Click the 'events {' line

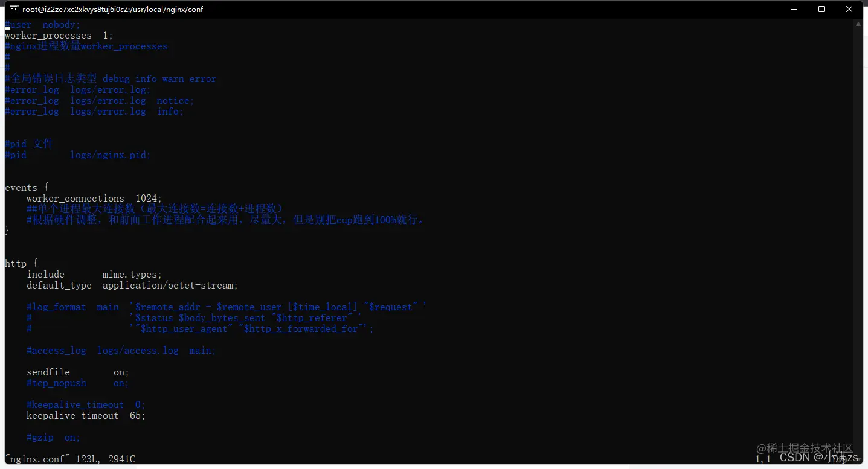[x=27, y=188]
